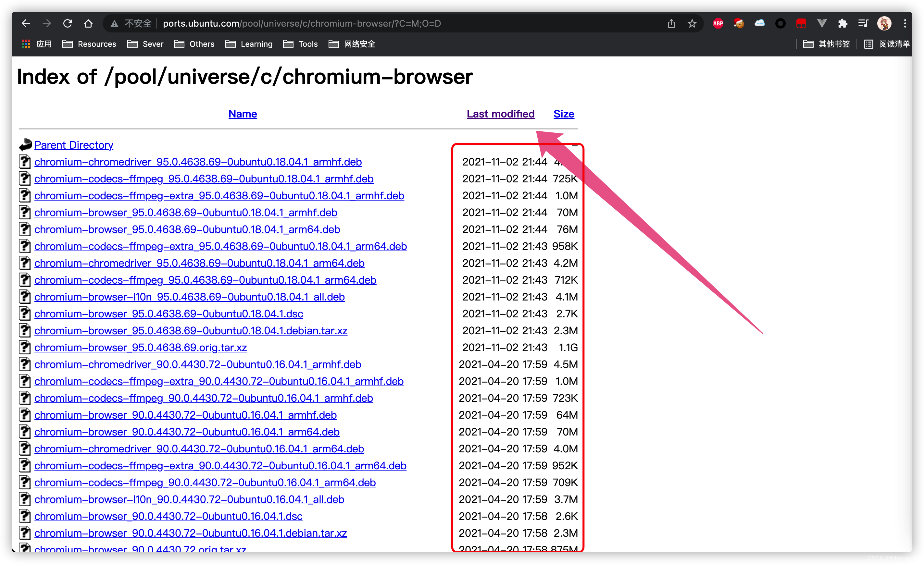This screenshot has height=564, width=924.
Task: Click the browser back arrow
Action: [x=26, y=24]
